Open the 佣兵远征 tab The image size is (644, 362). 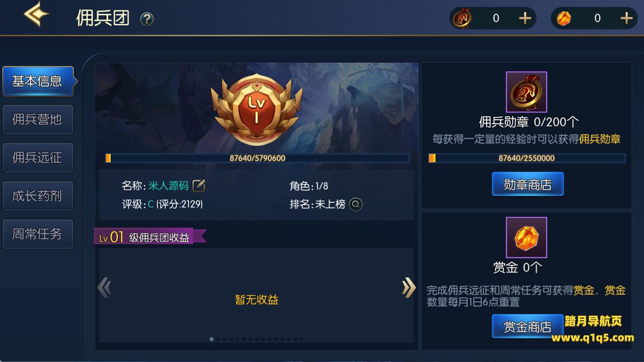[x=38, y=157]
